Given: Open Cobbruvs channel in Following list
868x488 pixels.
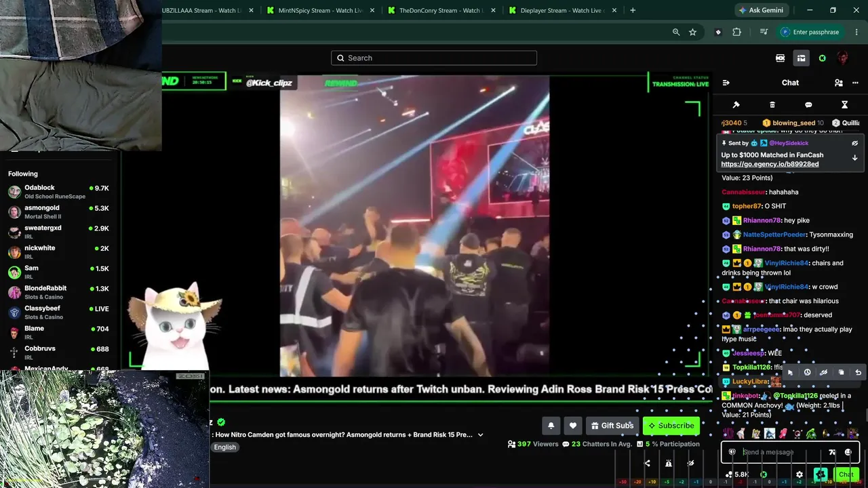Looking at the screenshot, I should click(x=59, y=352).
